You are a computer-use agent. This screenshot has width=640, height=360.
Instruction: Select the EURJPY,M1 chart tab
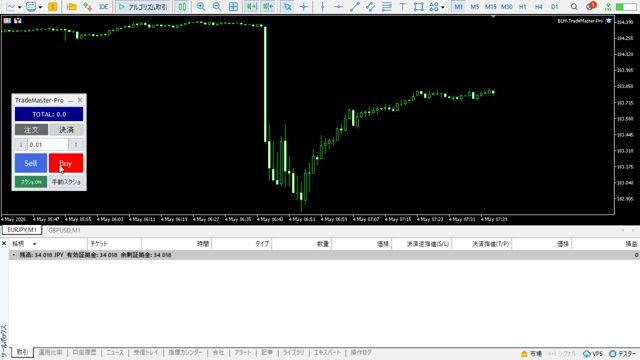pyautogui.click(x=22, y=230)
